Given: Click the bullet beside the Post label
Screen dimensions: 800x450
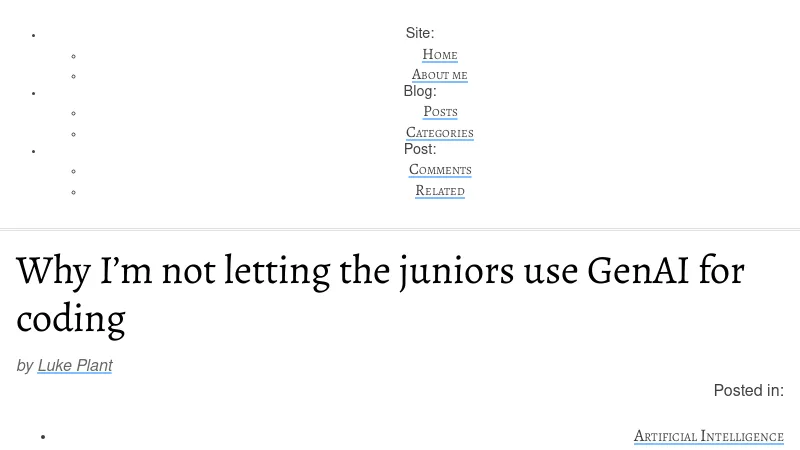Looking at the screenshot, I should [x=33, y=151].
